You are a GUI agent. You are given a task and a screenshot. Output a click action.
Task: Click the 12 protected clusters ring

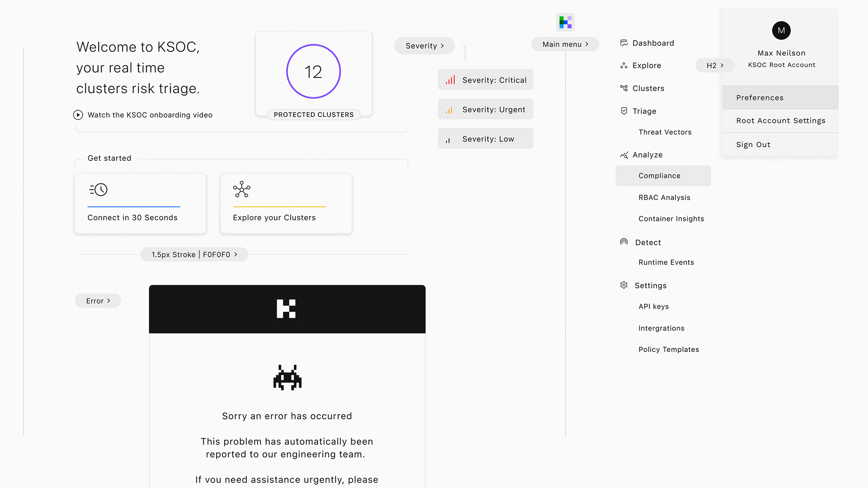[313, 71]
